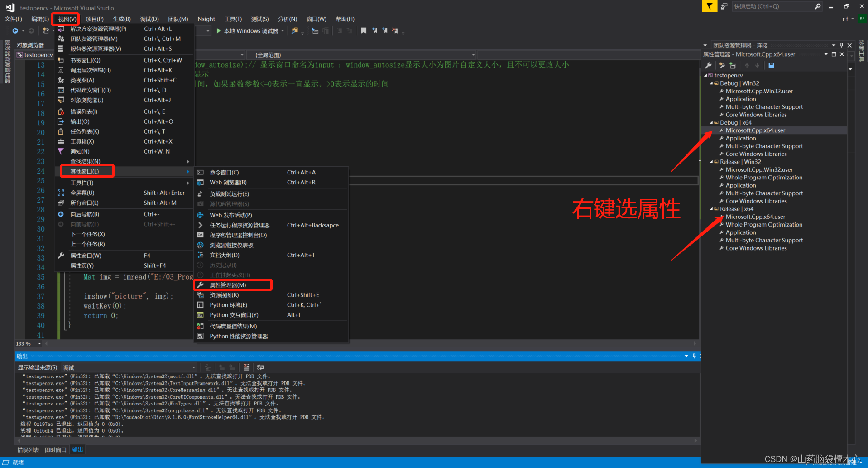Open the feedback person icon
868x468 pixels.
point(724,6)
